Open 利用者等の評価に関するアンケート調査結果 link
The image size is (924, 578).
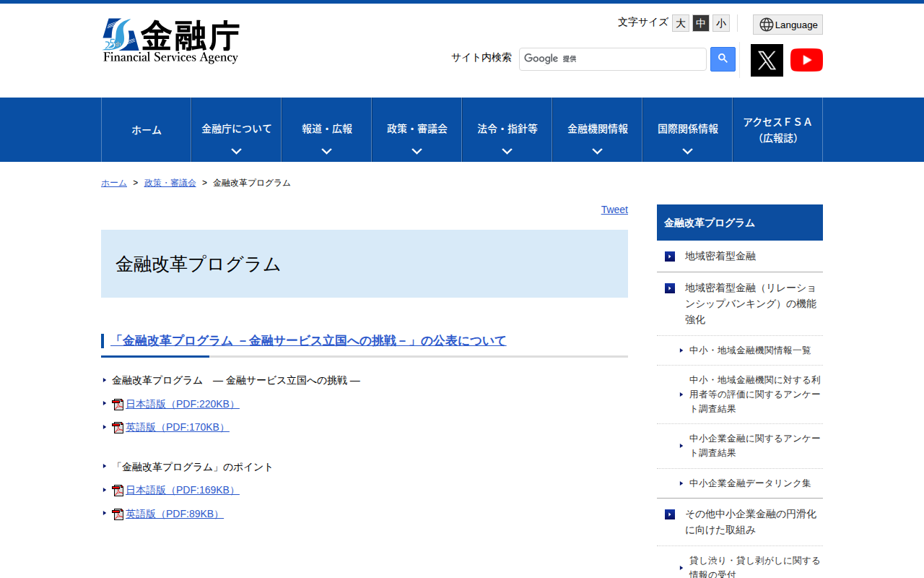pos(755,394)
